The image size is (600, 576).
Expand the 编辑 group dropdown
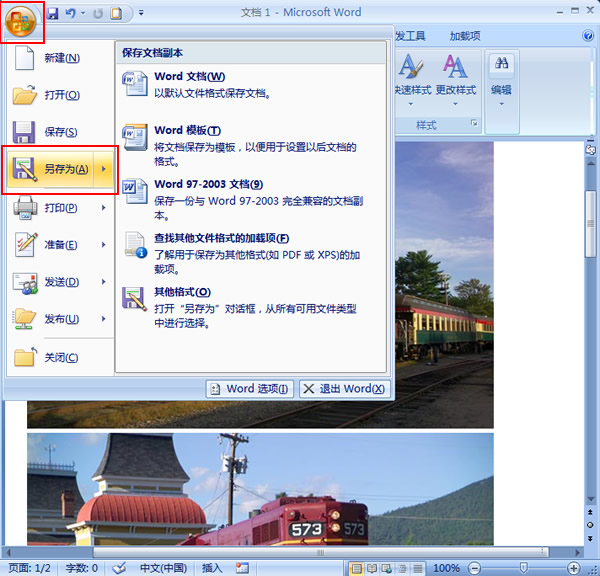click(x=501, y=104)
